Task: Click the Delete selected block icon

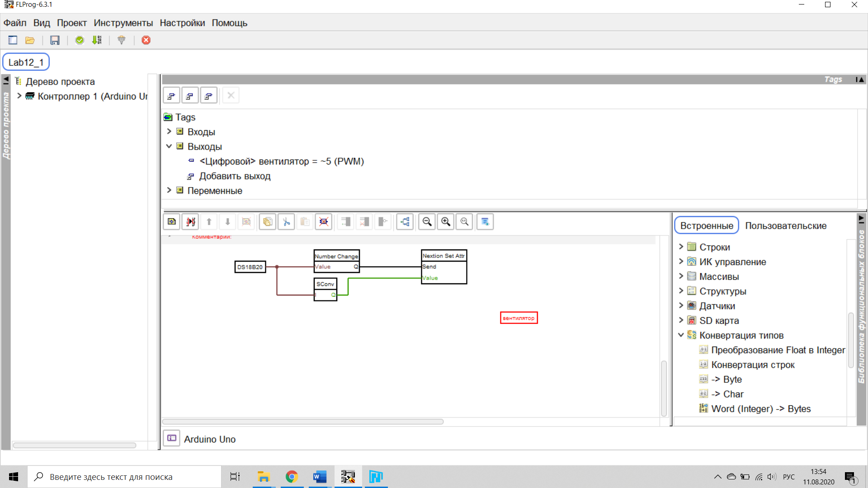Action: coord(324,222)
